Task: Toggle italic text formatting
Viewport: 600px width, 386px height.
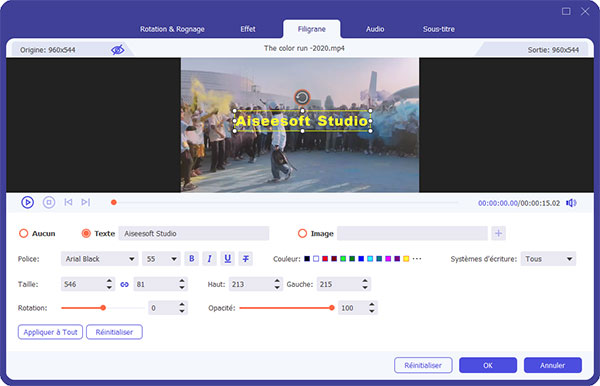Action: (209, 259)
